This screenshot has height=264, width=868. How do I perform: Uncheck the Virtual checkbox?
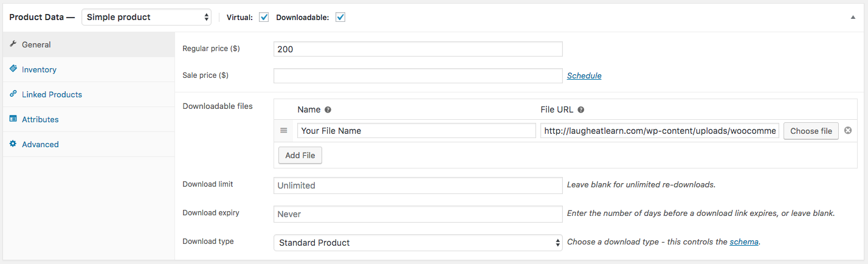tap(264, 17)
